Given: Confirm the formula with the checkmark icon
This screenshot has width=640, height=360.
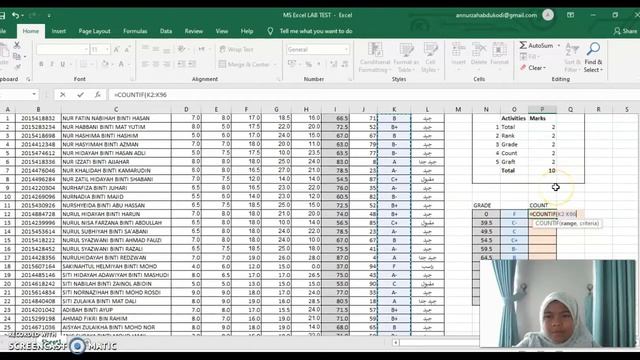Looking at the screenshot, I should [x=80, y=95].
